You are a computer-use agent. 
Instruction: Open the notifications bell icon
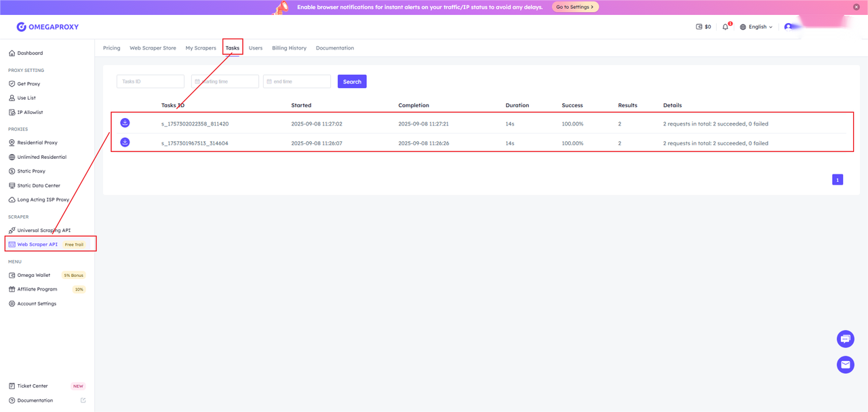click(x=726, y=27)
